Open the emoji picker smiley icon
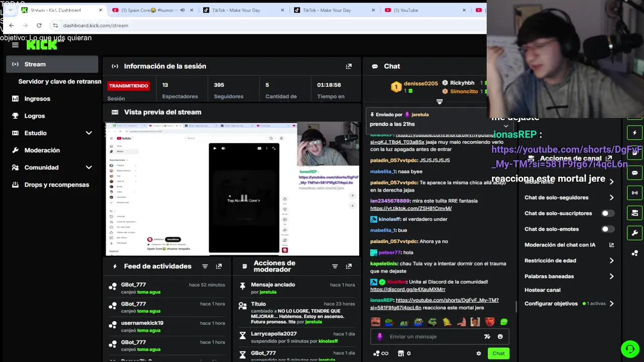Viewport: 644px width, 362px height. tap(500, 336)
